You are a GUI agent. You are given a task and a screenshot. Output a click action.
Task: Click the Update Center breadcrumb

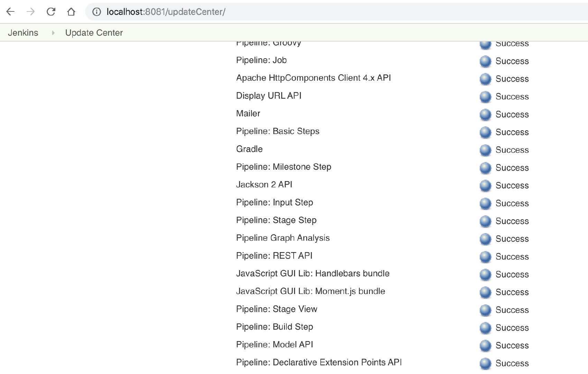pyautogui.click(x=94, y=33)
